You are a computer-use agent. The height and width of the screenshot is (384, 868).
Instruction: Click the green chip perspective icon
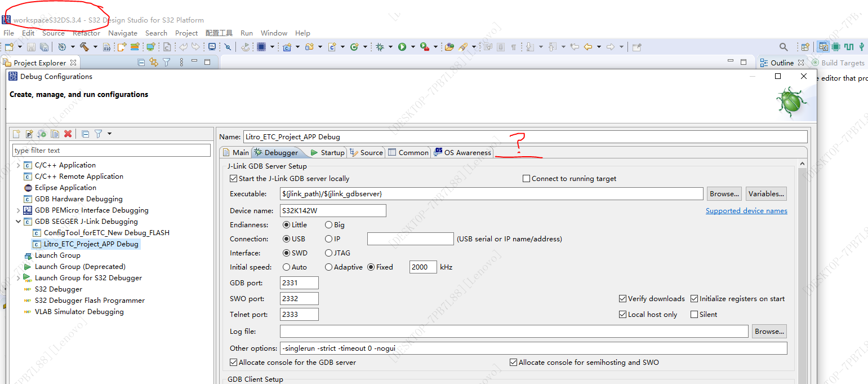(x=835, y=47)
